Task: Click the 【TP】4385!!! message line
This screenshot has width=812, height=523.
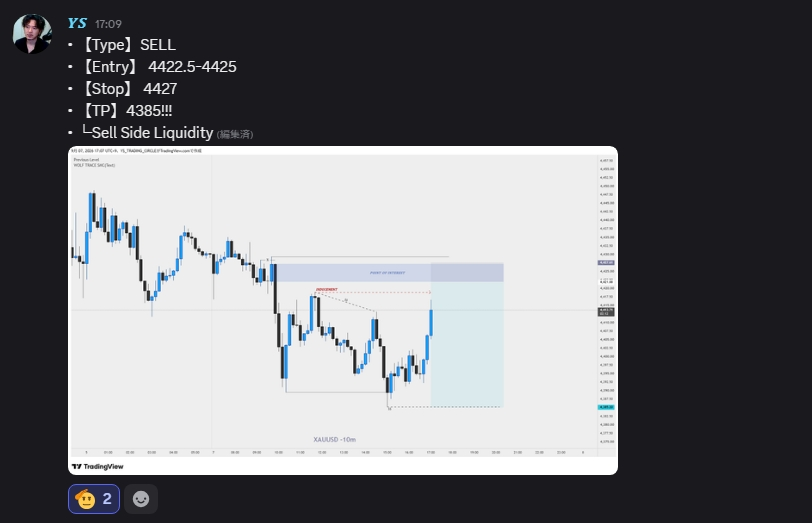Action: (x=126, y=111)
